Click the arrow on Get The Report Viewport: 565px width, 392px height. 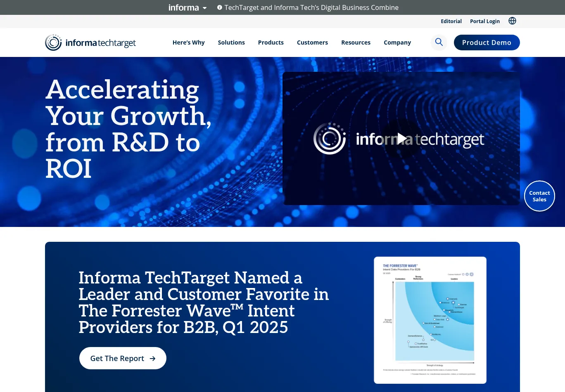152,359
